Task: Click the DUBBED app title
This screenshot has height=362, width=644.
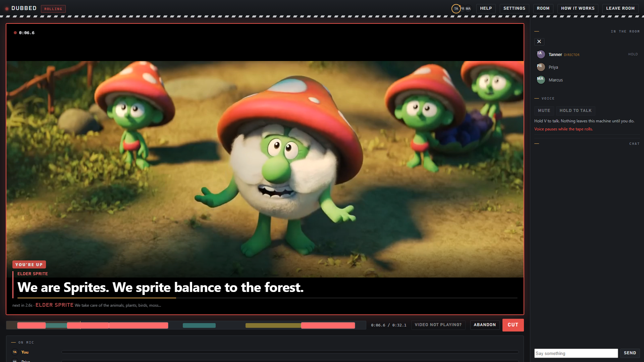Action: pos(24,8)
